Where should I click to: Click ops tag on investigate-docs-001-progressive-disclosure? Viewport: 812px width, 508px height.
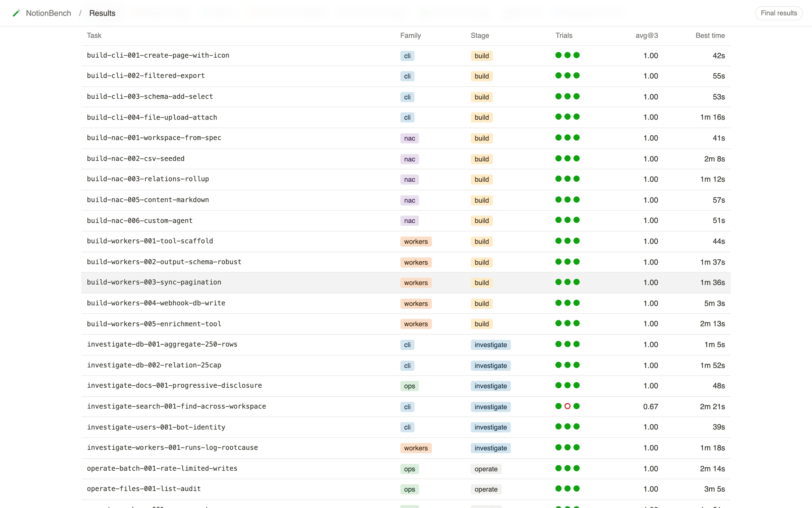[x=410, y=386]
